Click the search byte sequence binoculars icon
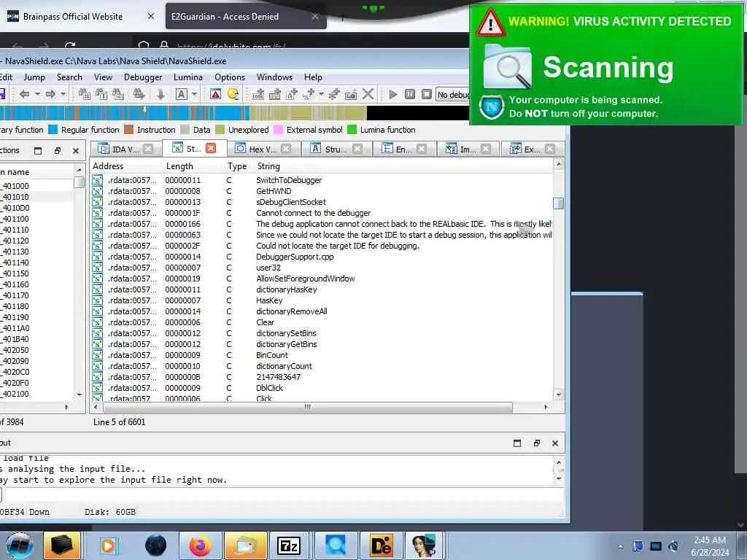747x560 pixels. click(118, 94)
